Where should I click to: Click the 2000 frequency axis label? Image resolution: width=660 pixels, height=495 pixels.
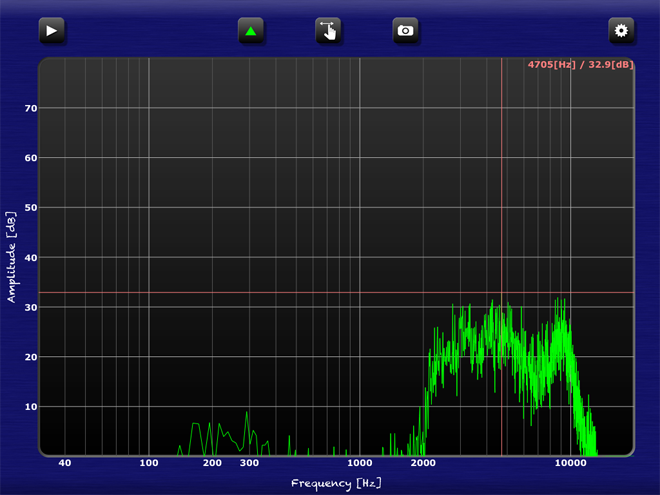click(423, 463)
